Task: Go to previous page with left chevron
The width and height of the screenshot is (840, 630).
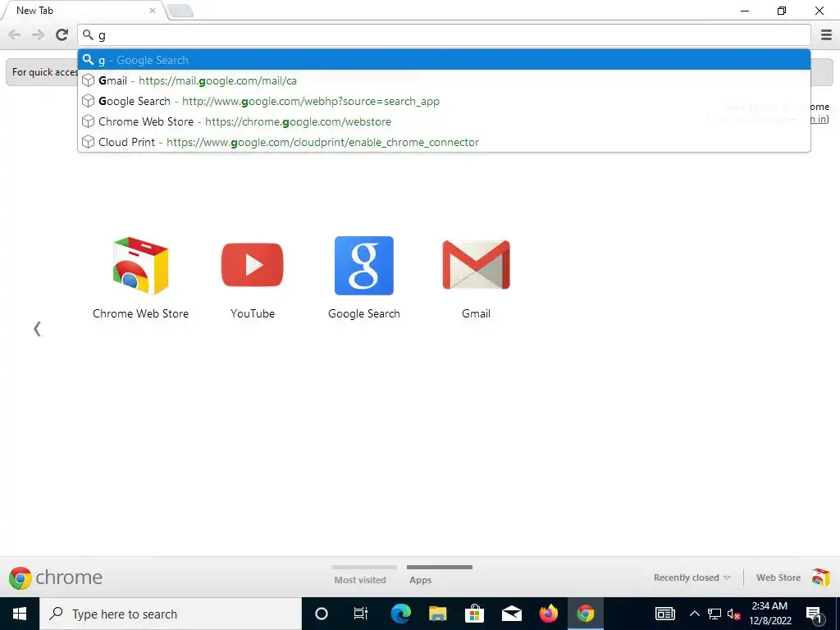Action: point(37,328)
